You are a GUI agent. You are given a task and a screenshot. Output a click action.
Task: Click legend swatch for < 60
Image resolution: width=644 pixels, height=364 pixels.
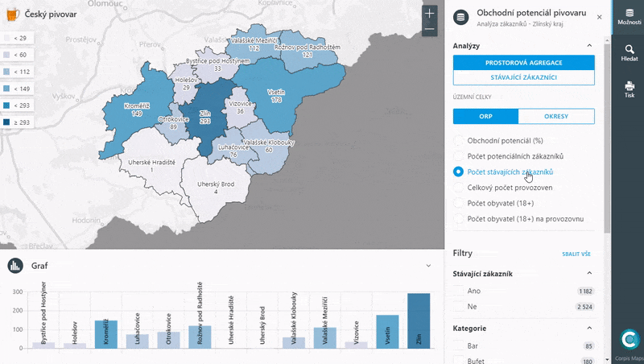[x=6, y=55]
